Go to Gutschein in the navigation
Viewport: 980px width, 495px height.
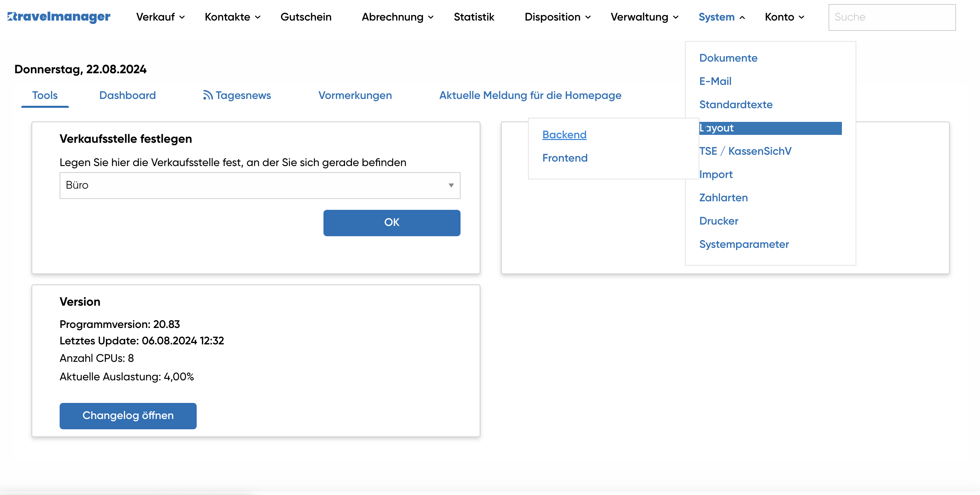(306, 17)
